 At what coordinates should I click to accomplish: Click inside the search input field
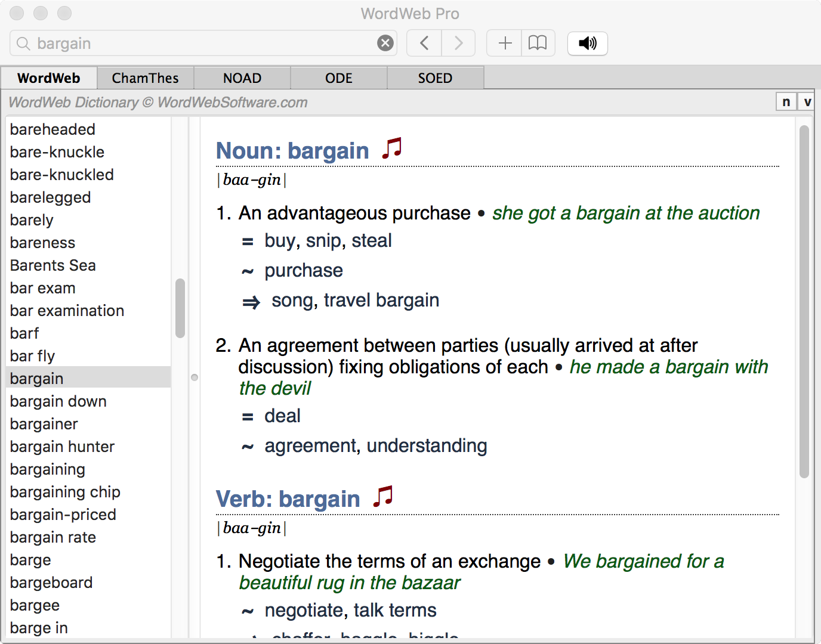pyautogui.click(x=179, y=43)
